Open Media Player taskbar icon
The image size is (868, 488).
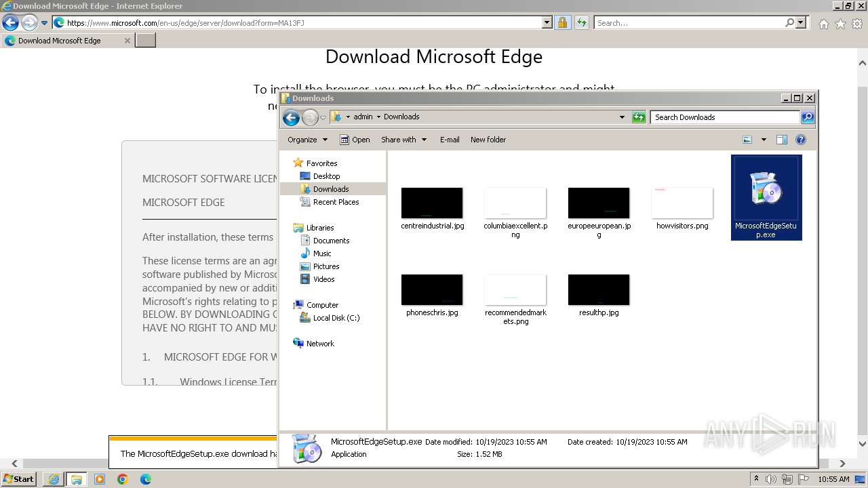pyautogui.click(x=100, y=479)
